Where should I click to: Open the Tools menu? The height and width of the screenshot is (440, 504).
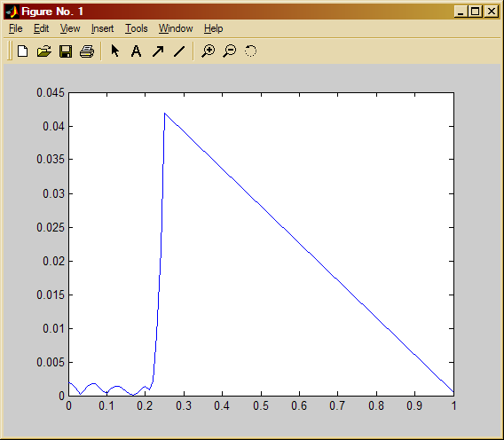click(137, 28)
